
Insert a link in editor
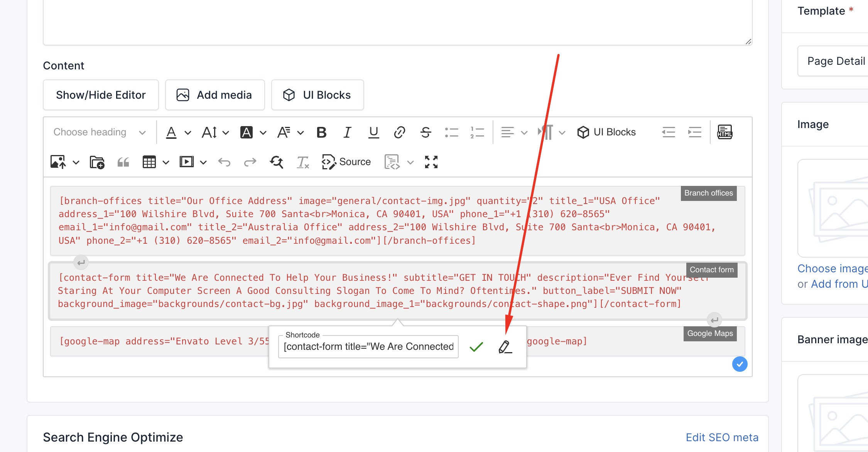tap(399, 132)
